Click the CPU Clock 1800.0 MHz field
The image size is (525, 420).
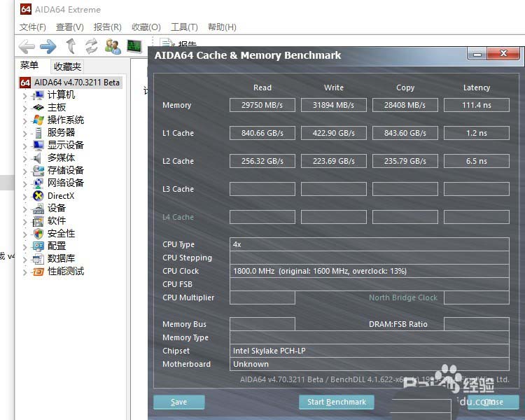click(x=370, y=271)
